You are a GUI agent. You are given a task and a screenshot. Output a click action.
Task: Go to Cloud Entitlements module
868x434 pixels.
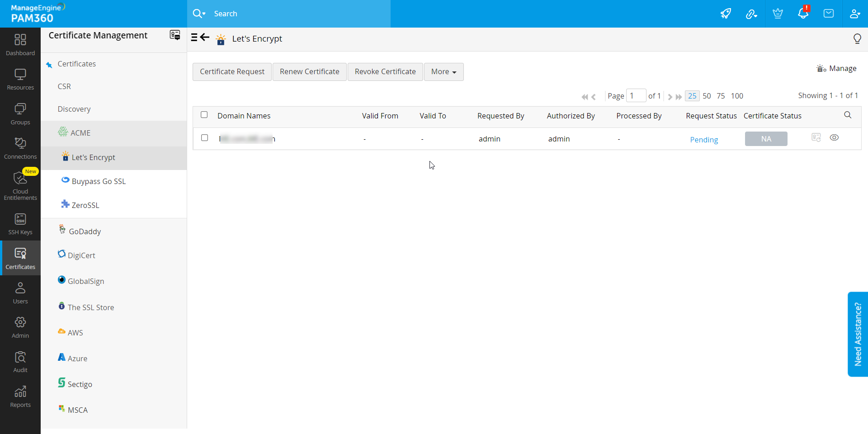20,185
